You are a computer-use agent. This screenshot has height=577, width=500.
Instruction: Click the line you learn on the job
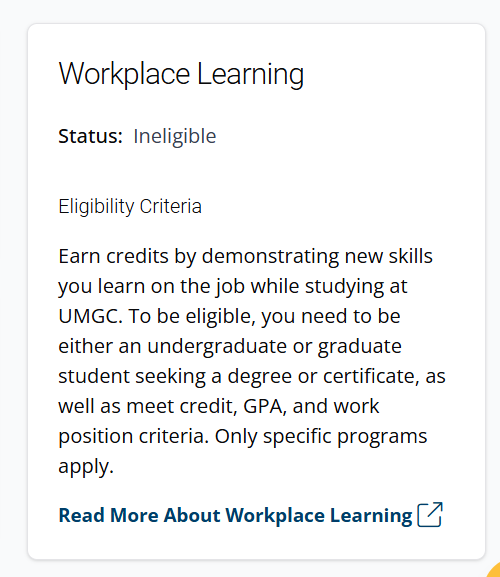pyautogui.click(x=233, y=286)
